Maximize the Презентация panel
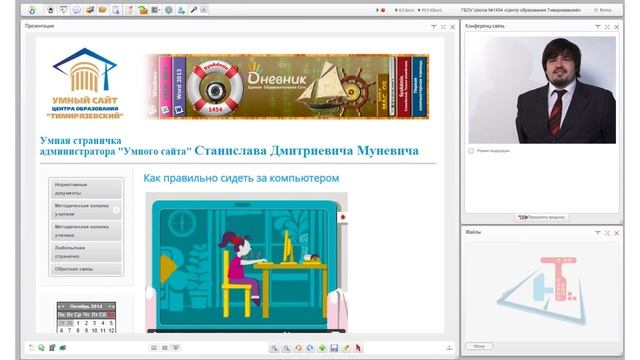 pyautogui.click(x=443, y=27)
